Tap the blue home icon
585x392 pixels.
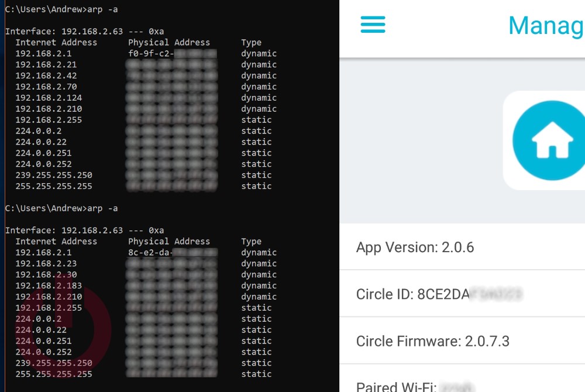(x=549, y=140)
